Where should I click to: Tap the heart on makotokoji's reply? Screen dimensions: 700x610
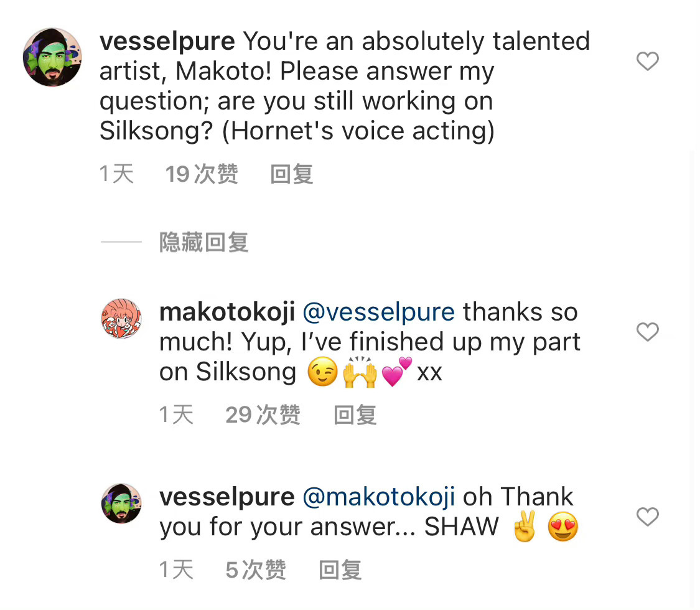pos(647,332)
